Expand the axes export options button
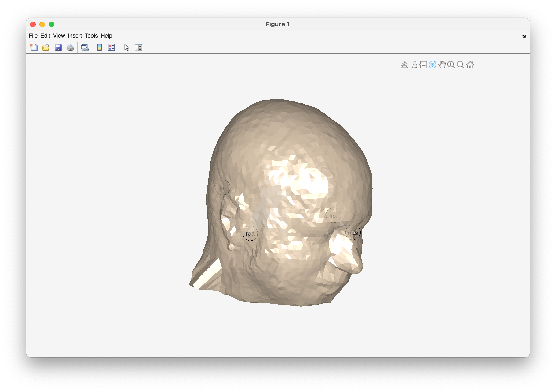Viewport: 556px width, 392px height. point(404,65)
